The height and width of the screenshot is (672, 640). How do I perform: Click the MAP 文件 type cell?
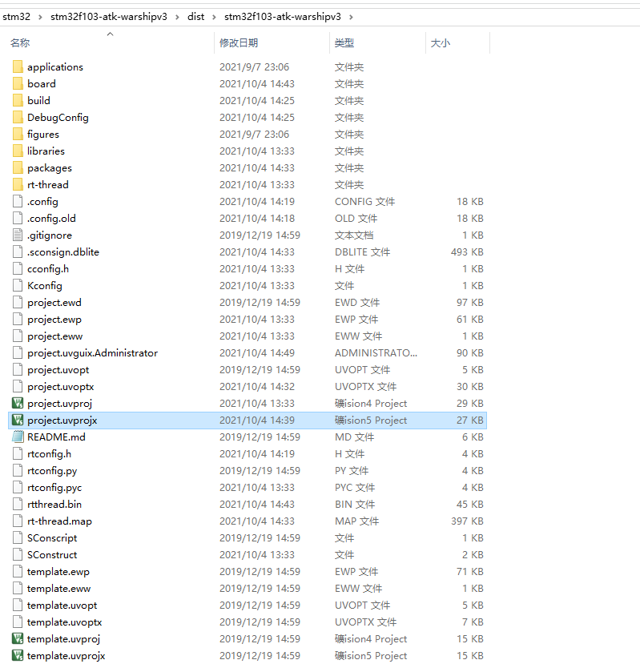point(356,521)
